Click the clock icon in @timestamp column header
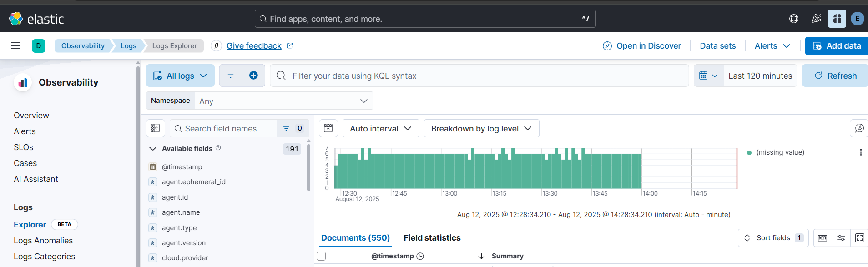The height and width of the screenshot is (267, 868). pyautogui.click(x=420, y=256)
